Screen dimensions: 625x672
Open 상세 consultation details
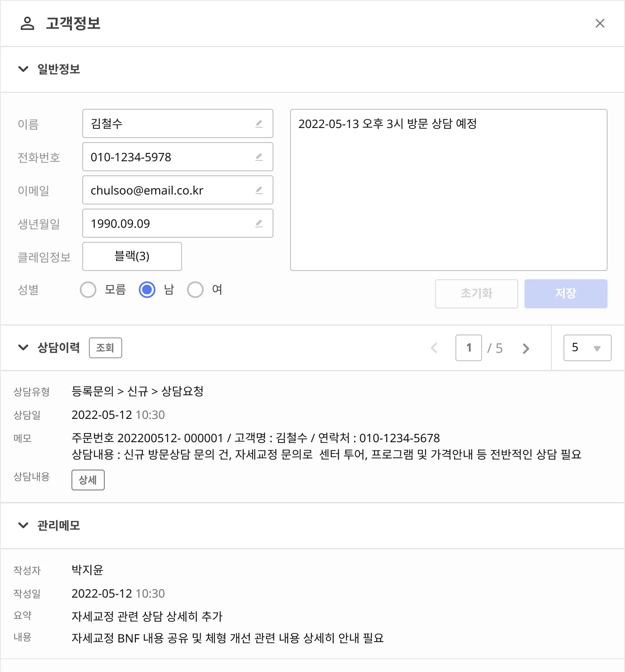coord(88,480)
